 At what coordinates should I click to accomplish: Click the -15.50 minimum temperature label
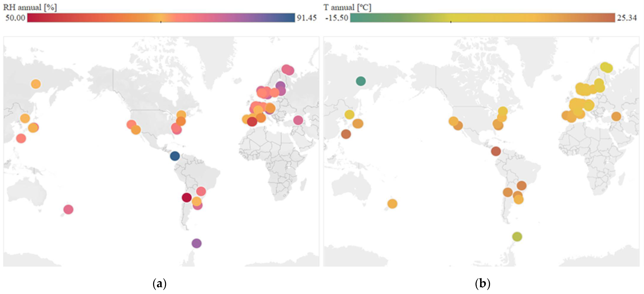pos(337,18)
